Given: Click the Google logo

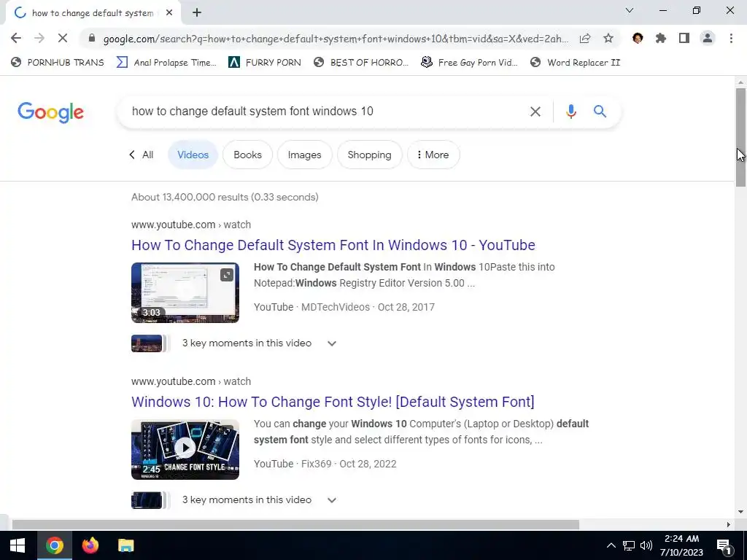Looking at the screenshot, I should point(50,112).
